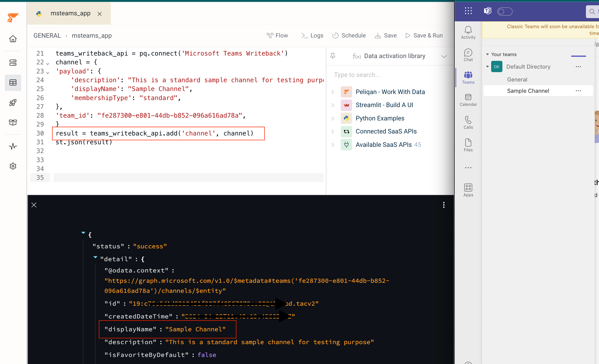The width and height of the screenshot is (599, 364).
Task: Click the "status" : "success" JSON line
Action: click(x=130, y=246)
